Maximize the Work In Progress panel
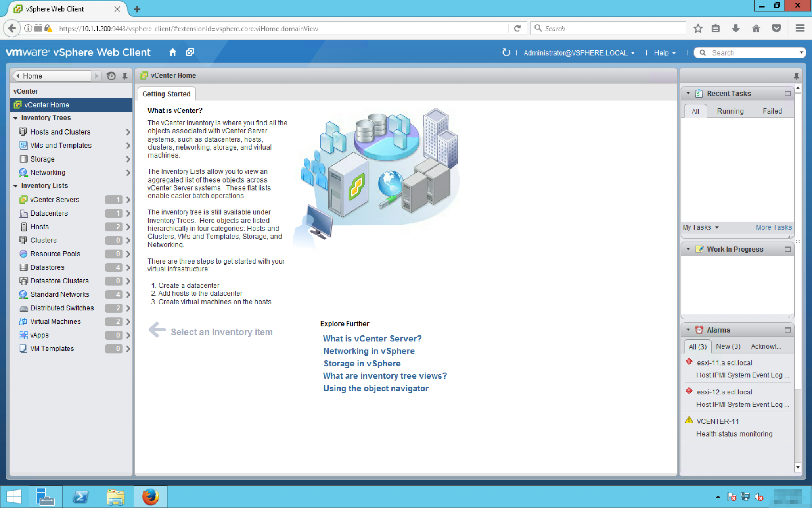This screenshot has height=508, width=812. pos(787,249)
